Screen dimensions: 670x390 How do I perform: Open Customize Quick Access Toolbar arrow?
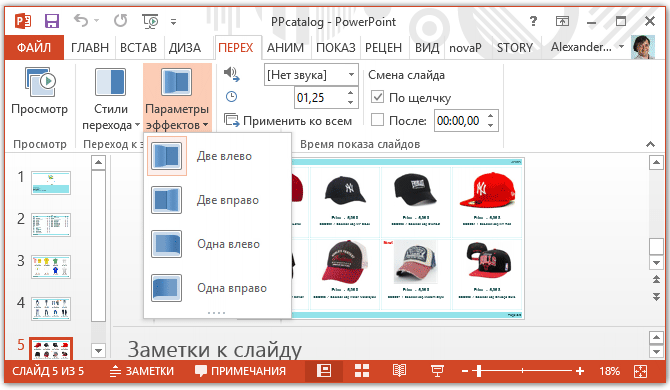click(173, 21)
